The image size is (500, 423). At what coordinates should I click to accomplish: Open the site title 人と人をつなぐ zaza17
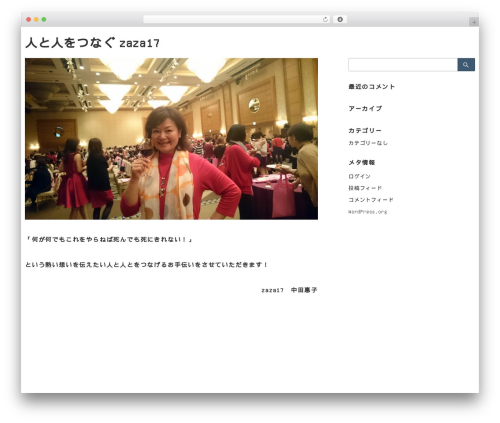pos(92,43)
